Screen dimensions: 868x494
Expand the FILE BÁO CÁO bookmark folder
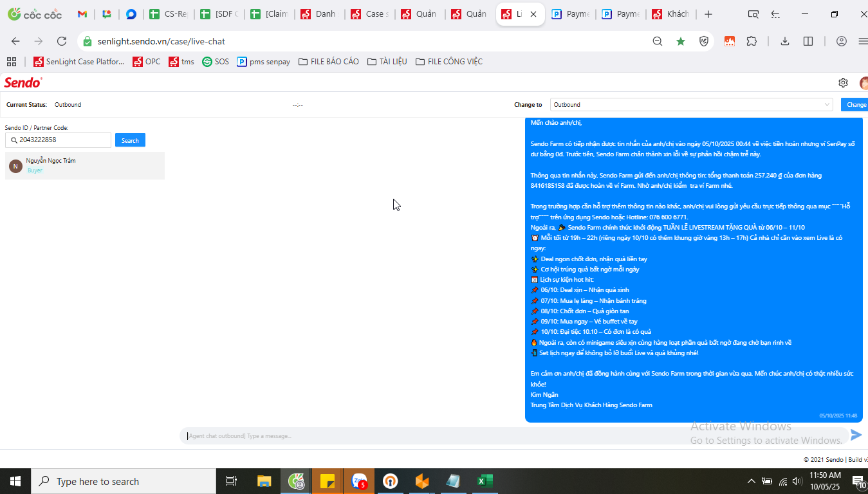tap(329, 62)
